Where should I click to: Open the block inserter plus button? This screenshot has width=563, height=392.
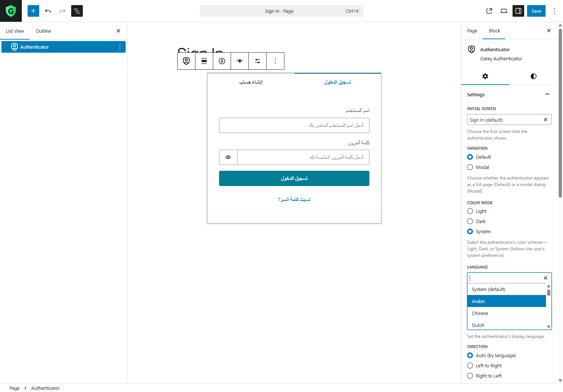[33, 11]
